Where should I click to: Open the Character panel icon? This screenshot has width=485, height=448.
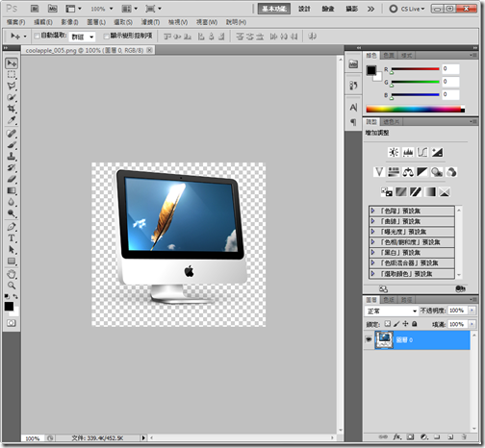click(x=353, y=108)
